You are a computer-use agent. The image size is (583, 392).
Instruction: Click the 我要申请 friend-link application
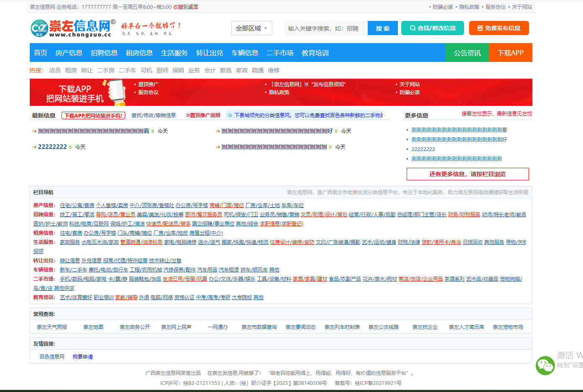pos(83,357)
